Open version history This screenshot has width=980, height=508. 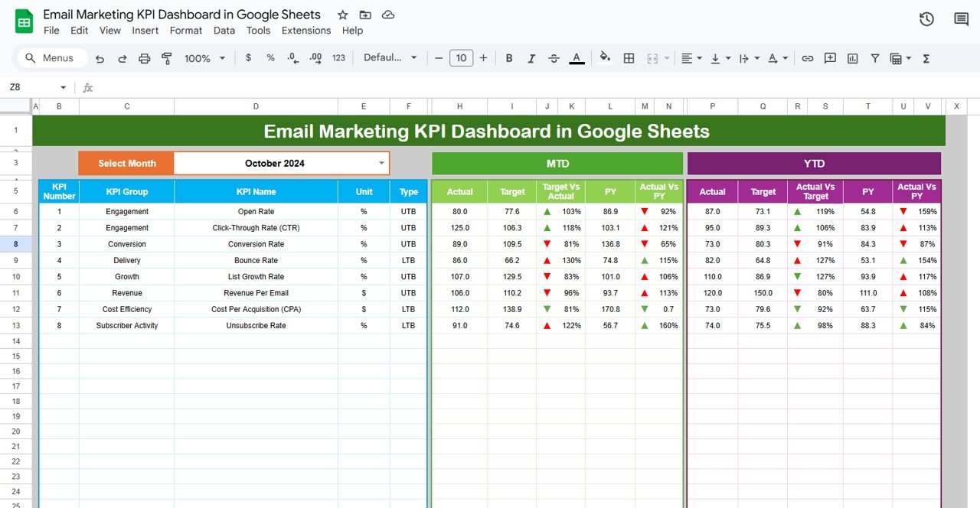[926, 19]
